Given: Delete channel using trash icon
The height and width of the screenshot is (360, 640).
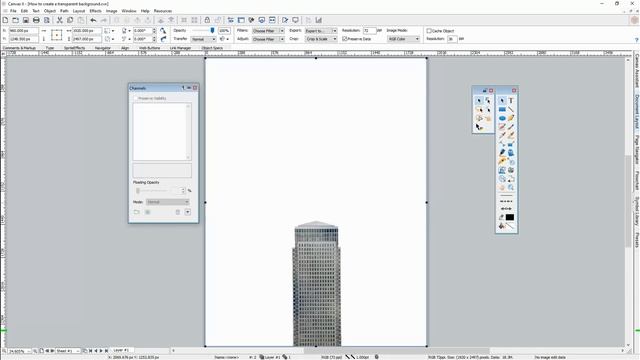Looking at the screenshot, I should (x=178, y=212).
